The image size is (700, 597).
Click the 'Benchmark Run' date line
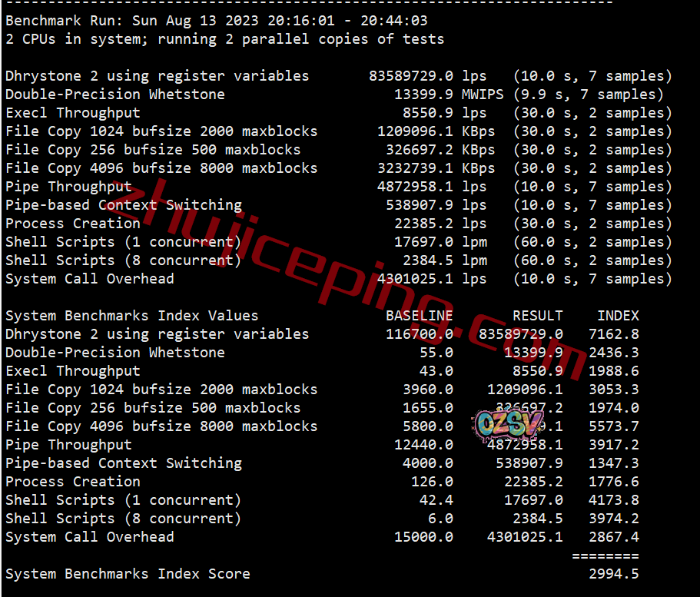click(x=217, y=21)
